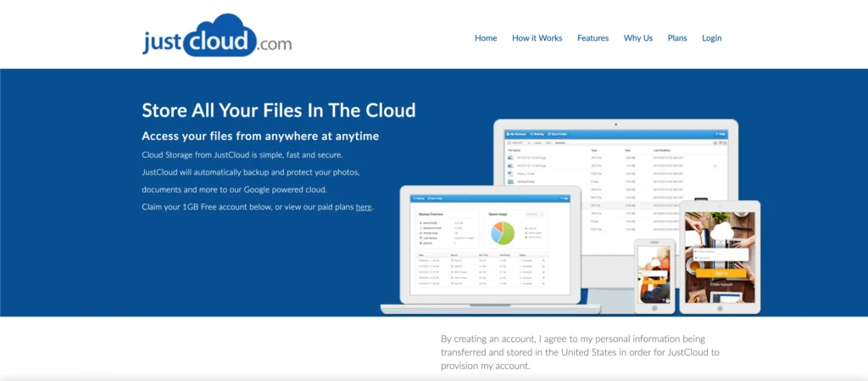
Task: Click line about Google powered cloud
Action: [x=235, y=189]
